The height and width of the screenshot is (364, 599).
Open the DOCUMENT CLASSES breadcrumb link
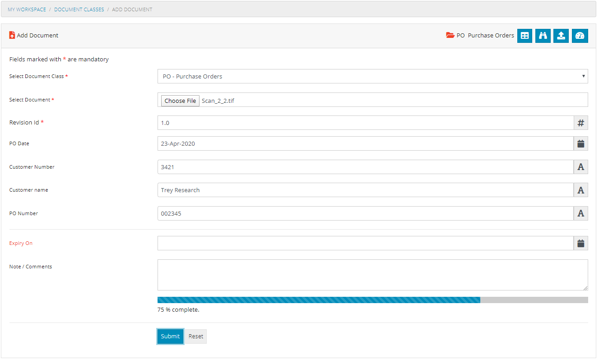tap(79, 9)
